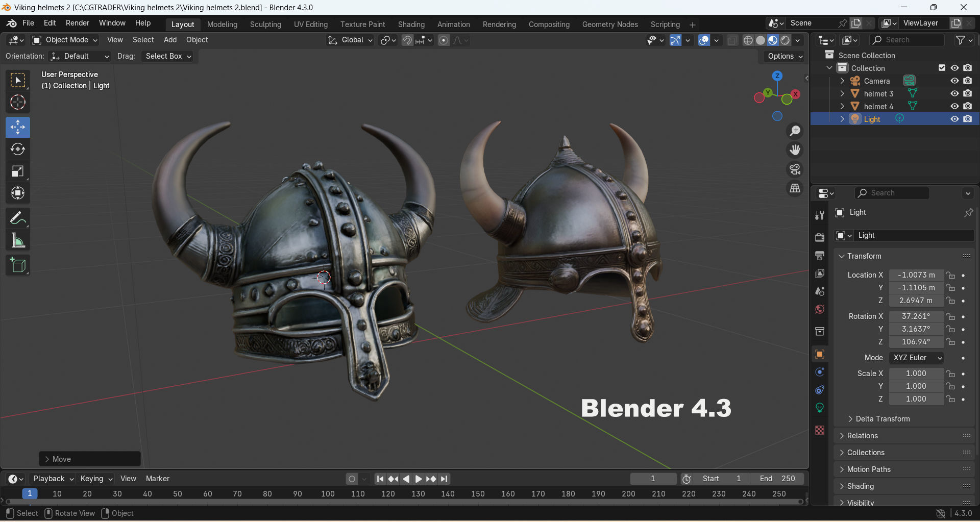Open the View Layer properties tab

(820, 274)
